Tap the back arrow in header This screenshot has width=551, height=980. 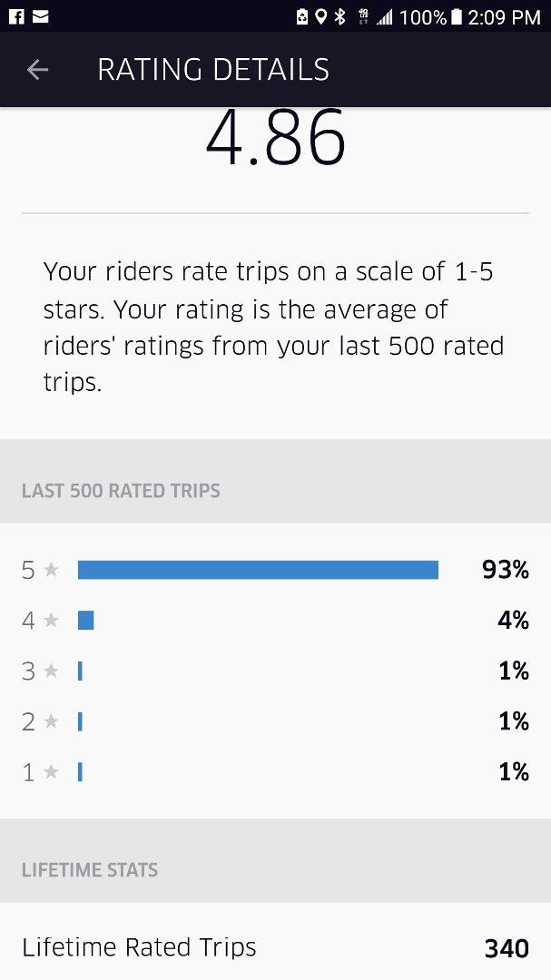37,69
